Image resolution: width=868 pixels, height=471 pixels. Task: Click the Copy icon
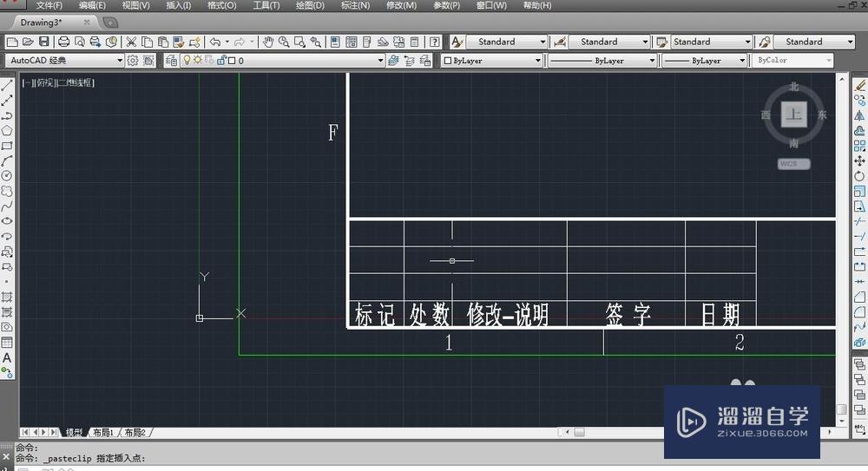(x=147, y=42)
